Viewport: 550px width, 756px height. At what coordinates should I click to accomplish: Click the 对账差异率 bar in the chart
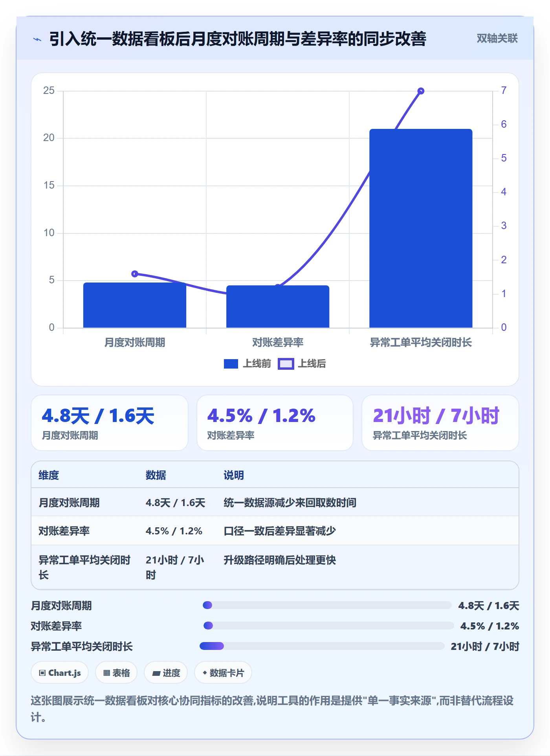278,306
